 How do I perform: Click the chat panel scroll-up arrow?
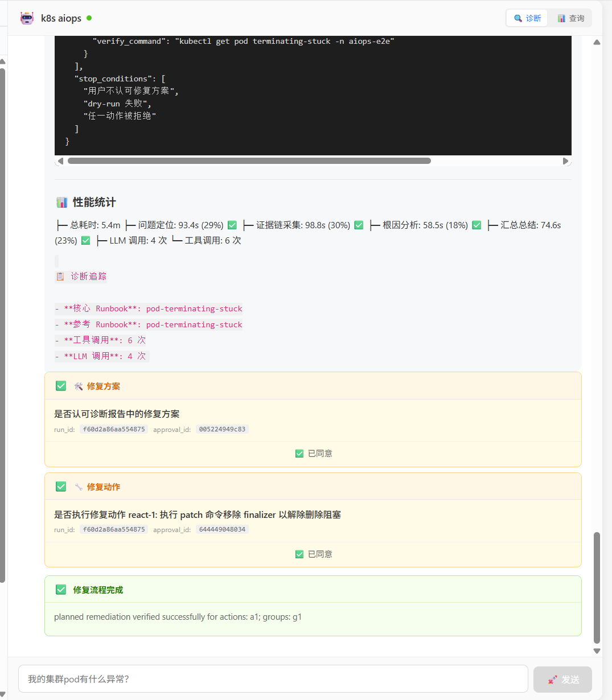click(597, 43)
